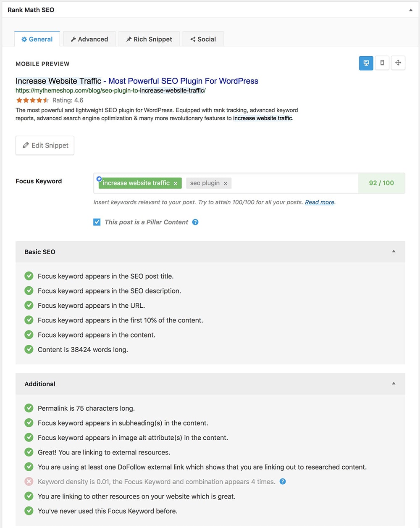Click the Edit Snippet button

click(x=45, y=145)
